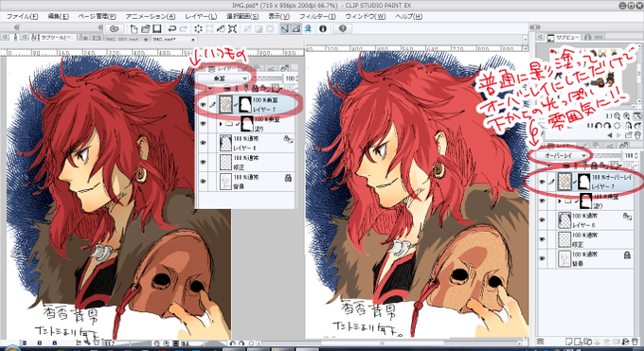Click the Fill toolbar icon
Viewport: 644px width, 351px height.
[221, 28]
